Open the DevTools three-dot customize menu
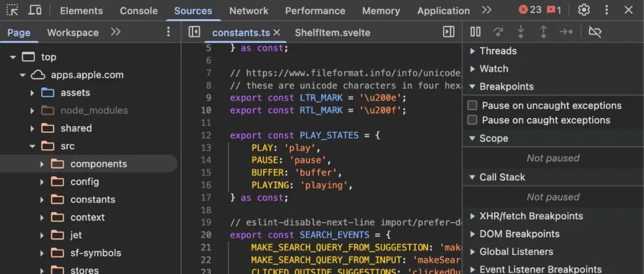 (x=606, y=10)
